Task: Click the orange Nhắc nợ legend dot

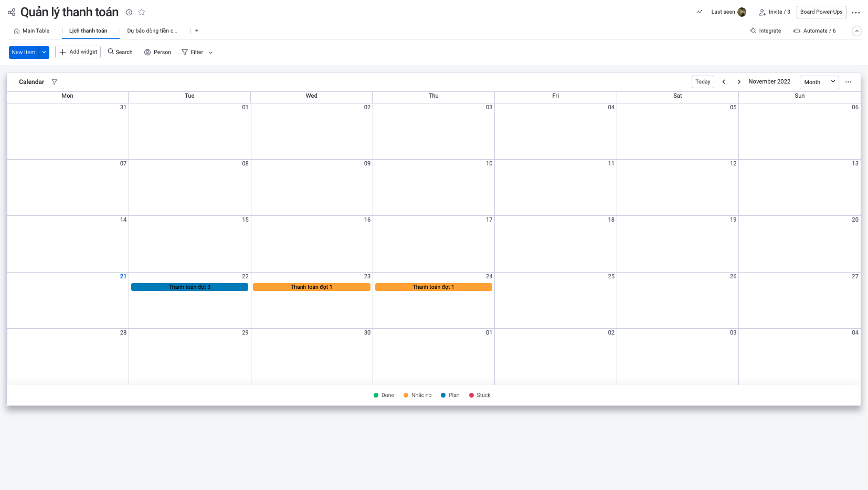Action: (x=406, y=395)
